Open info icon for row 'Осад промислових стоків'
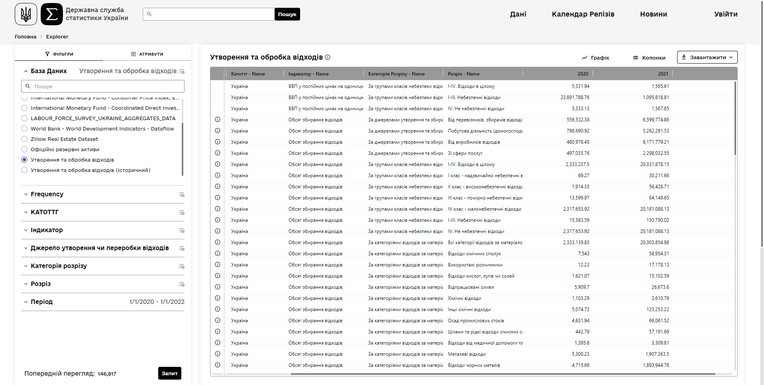The height and width of the screenshot is (385, 764). coord(217,321)
